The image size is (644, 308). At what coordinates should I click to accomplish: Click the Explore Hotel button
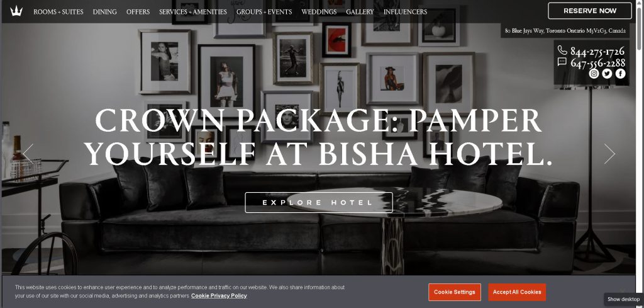319,202
